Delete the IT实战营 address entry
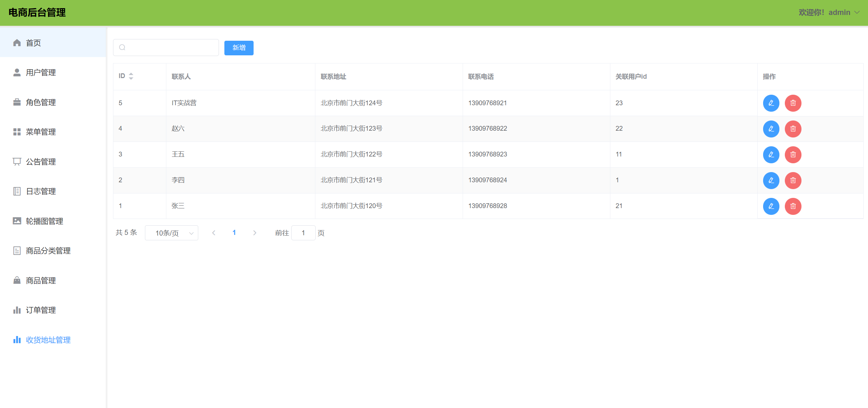 pyautogui.click(x=793, y=103)
